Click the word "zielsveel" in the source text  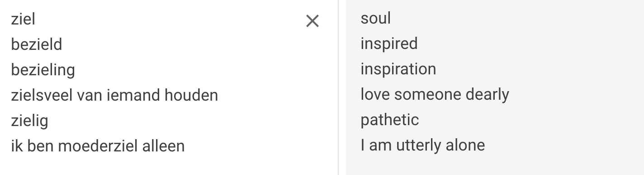click(x=41, y=95)
